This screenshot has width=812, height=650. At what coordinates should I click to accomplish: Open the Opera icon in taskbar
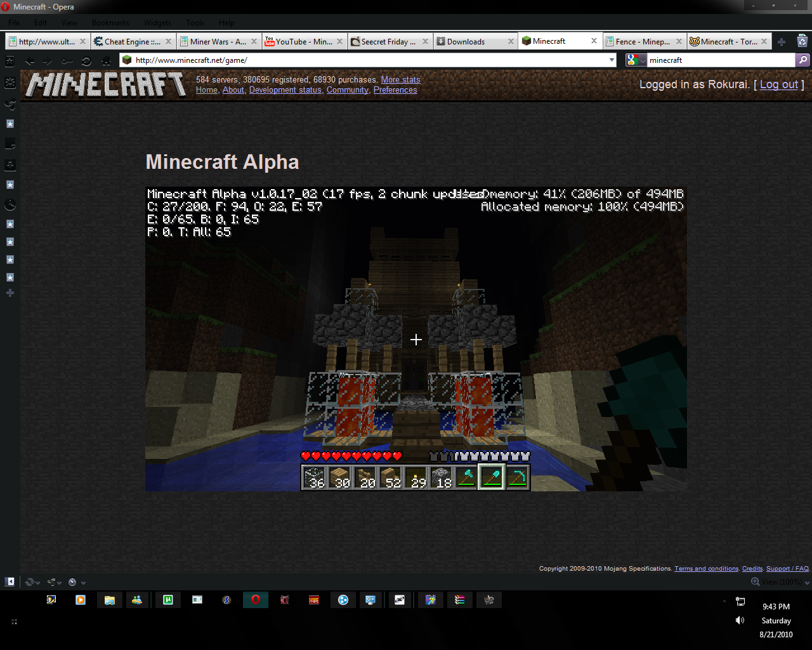(256, 600)
